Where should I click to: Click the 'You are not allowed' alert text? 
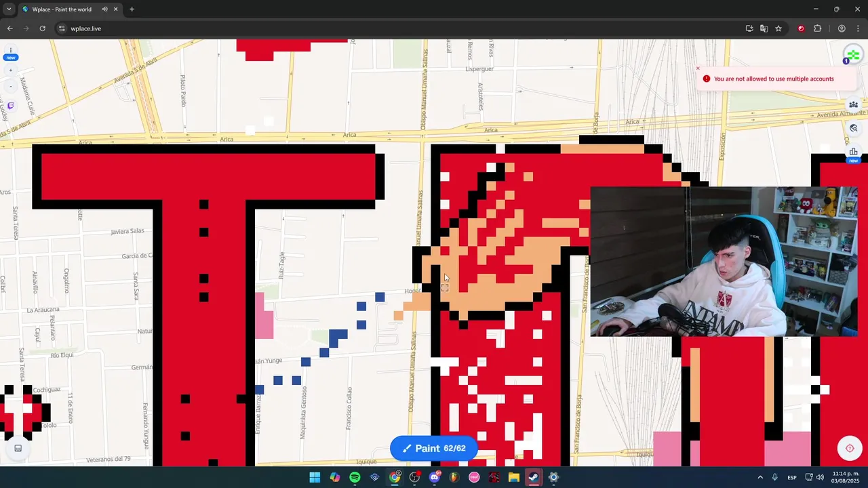tap(774, 79)
